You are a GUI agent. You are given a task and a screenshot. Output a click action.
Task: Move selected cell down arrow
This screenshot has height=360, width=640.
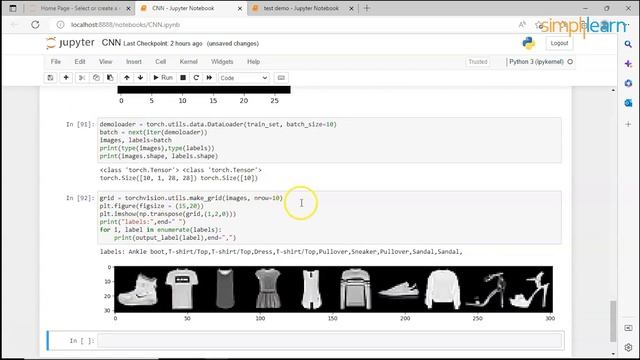coord(140,78)
